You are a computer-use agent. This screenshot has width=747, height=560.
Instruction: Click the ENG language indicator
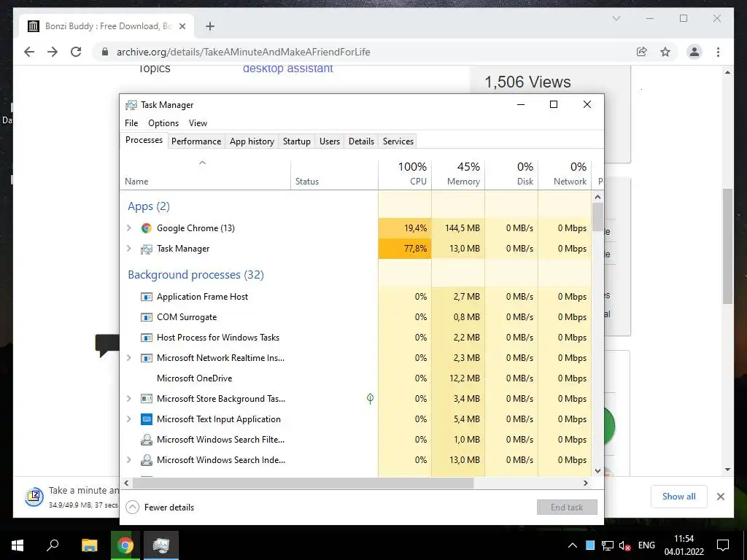click(x=646, y=545)
